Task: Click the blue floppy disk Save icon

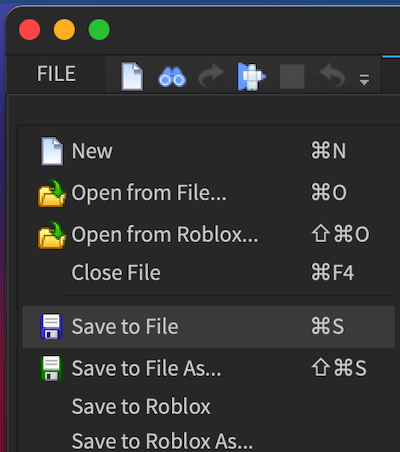Action: [x=51, y=327]
